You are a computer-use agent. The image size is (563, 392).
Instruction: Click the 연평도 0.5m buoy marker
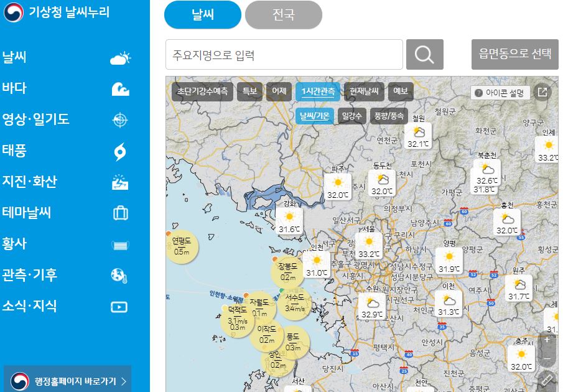(182, 246)
